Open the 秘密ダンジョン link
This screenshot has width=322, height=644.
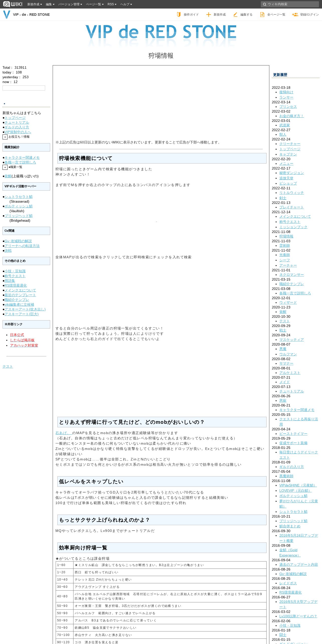tap(292, 173)
